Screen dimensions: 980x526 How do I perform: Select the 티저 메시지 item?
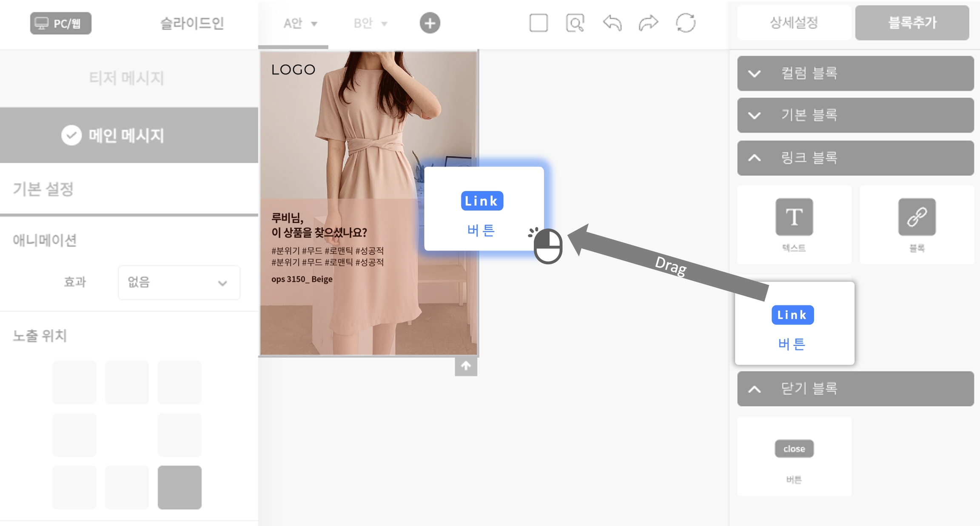pos(126,78)
